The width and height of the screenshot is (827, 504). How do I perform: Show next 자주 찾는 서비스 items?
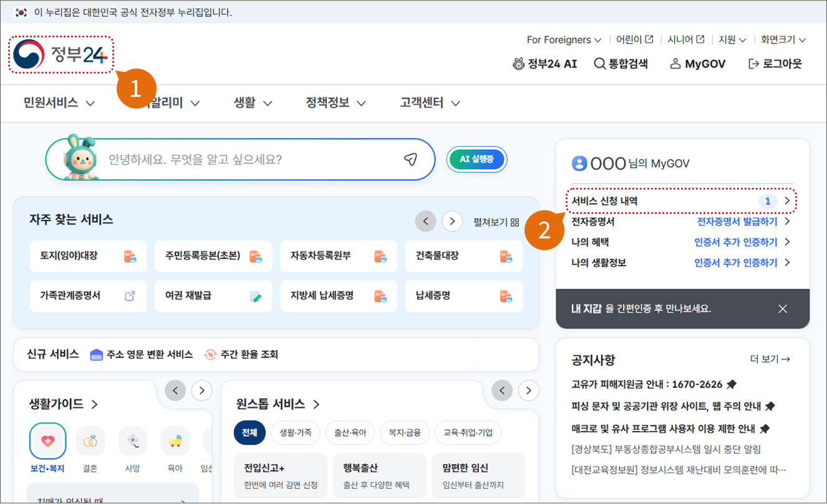coord(452,221)
